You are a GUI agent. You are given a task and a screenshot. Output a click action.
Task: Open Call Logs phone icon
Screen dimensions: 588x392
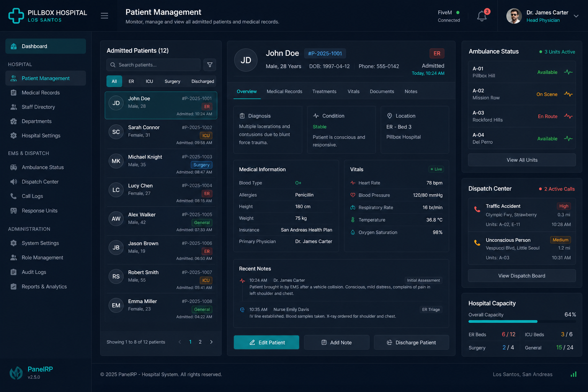[x=14, y=196]
